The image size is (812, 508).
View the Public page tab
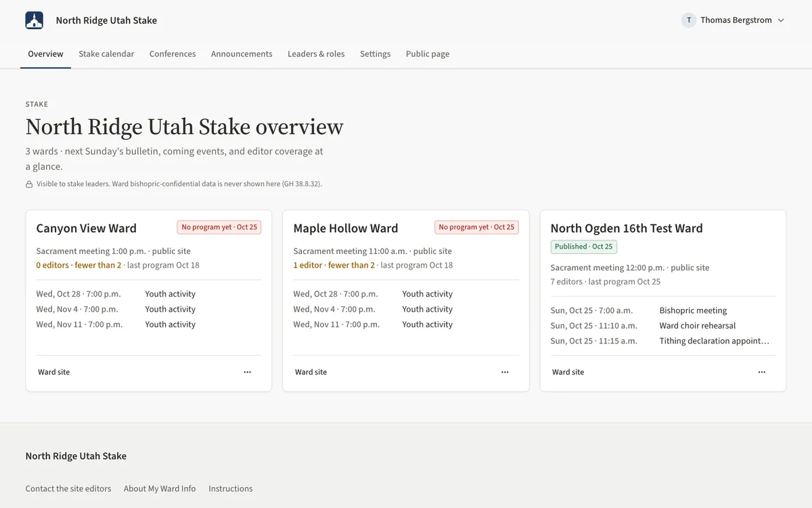point(428,54)
